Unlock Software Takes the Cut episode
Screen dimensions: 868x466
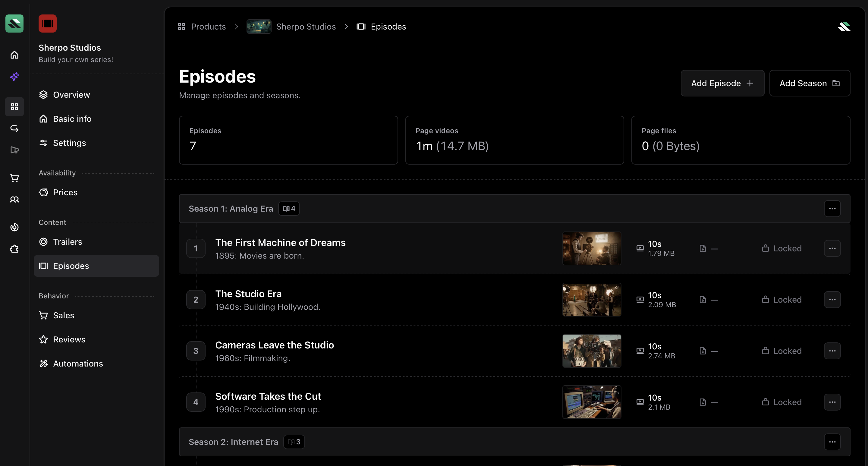click(782, 401)
